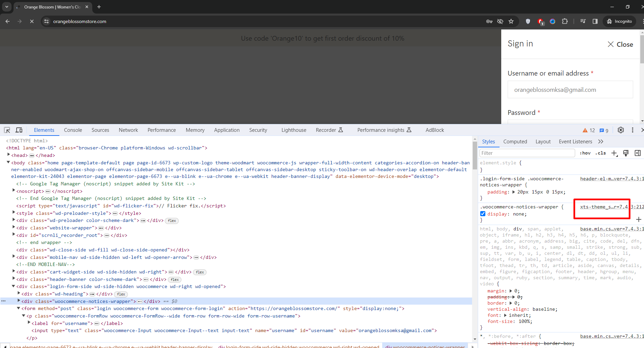Close the Orange Blossom browser tab
644x348 pixels.
pyautogui.click(x=87, y=7)
